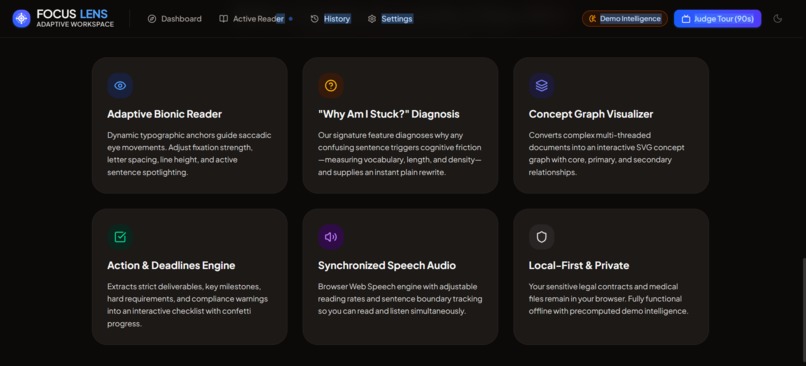
Task: Select the Action & Deadlines Engine heading
Action: pyautogui.click(x=171, y=266)
